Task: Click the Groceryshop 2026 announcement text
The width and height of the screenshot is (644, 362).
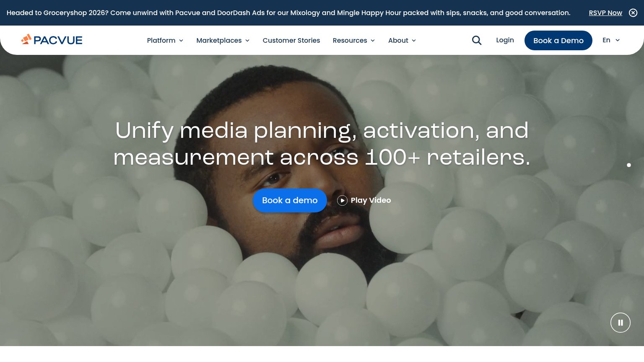Action: coord(288,13)
